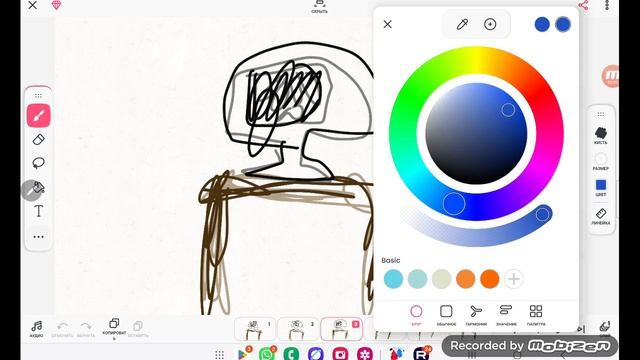Grab the right brush panel drag handle
The height and width of the screenshot is (360, 640).
pyautogui.click(x=601, y=114)
